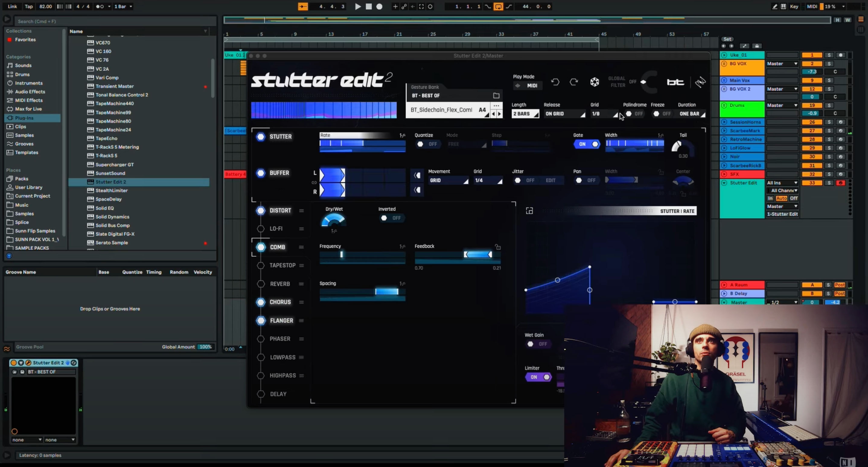Click the Tap tempo button
The image size is (868, 467).
coord(29,6)
